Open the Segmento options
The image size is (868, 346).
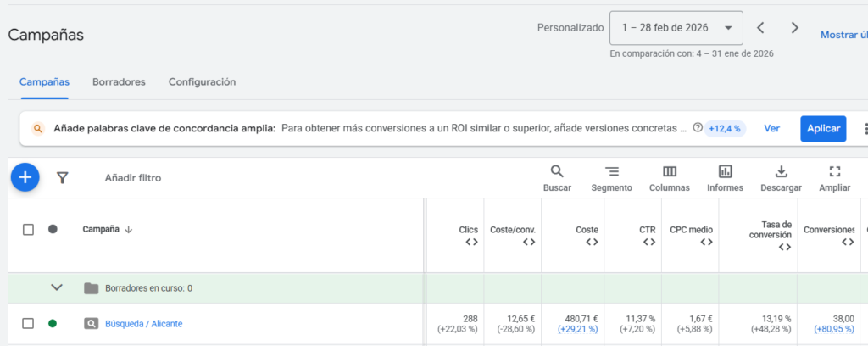(611, 178)
